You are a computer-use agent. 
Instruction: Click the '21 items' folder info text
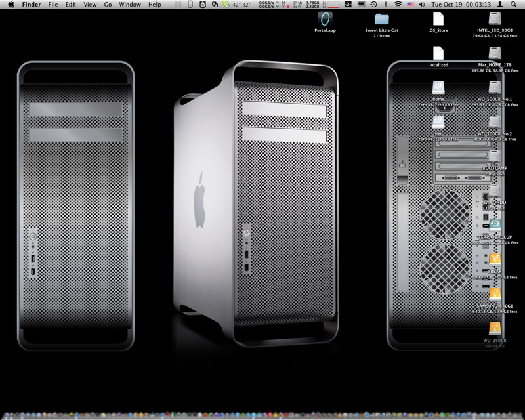(382, 36)
